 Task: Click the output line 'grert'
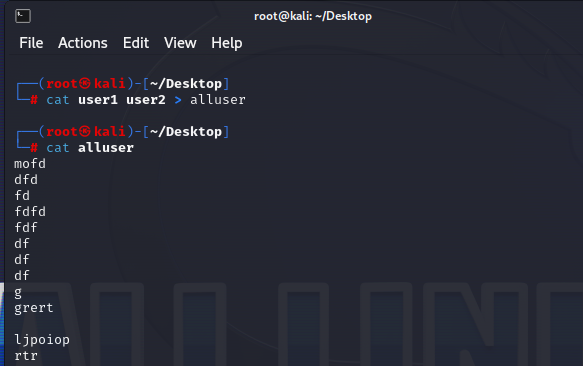click(34, 308)
